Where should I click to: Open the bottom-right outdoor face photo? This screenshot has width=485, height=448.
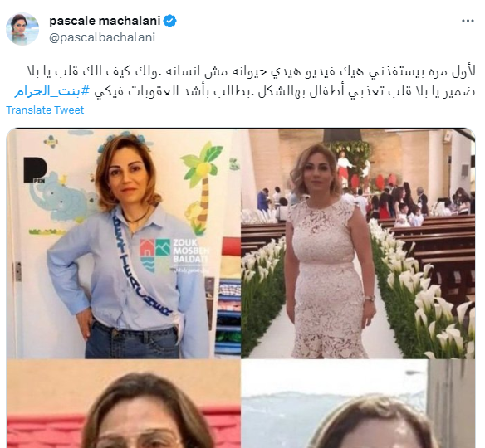tap(358, 403)
